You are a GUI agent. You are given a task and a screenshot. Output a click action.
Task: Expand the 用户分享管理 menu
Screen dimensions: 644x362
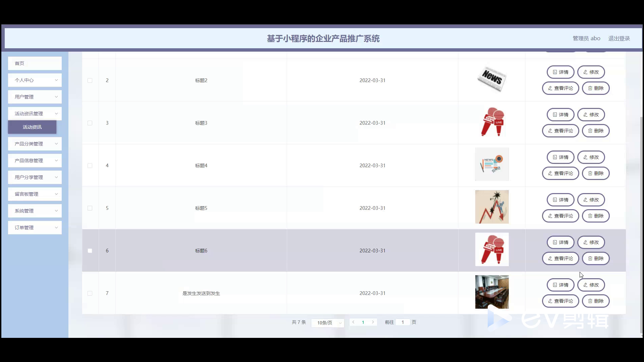pyautogui.click(x=35, y=177)
